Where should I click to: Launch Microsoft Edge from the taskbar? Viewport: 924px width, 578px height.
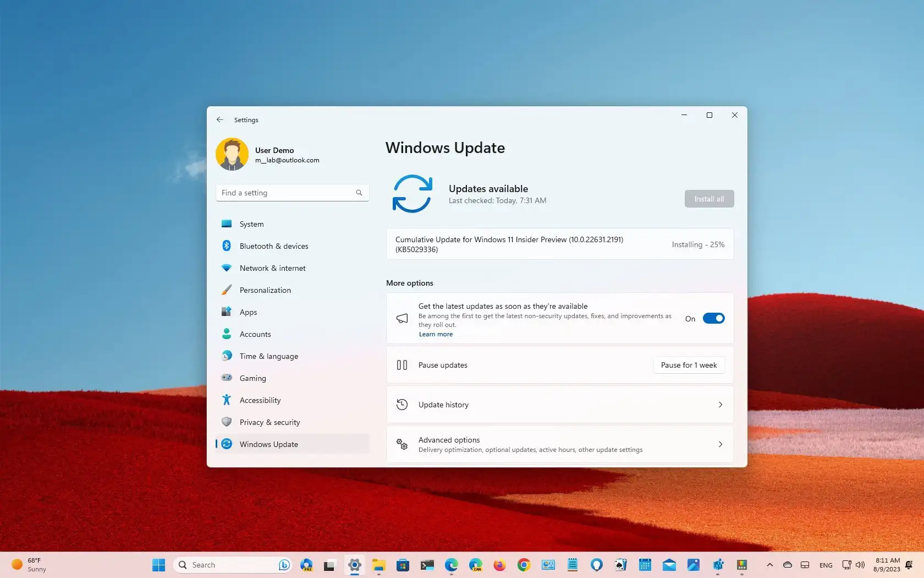(x=451, y=565)
